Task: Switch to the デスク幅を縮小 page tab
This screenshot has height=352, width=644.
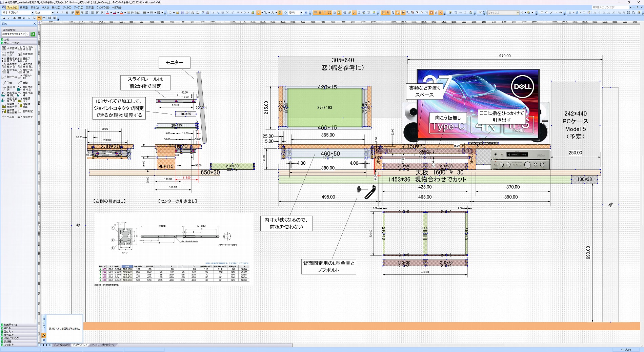Action: coord(61,345)
